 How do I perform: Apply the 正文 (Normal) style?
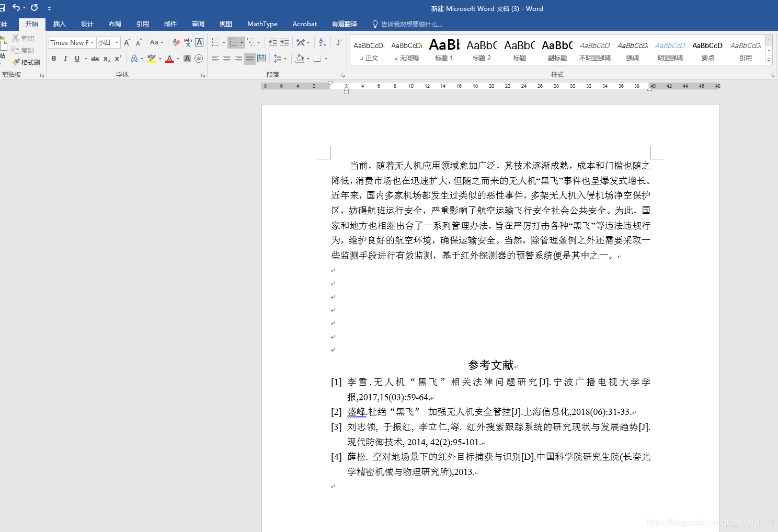point(369,51)
